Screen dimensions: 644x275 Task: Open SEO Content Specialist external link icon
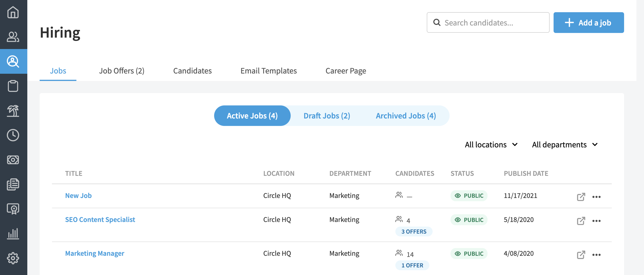[x=581, y=221]
